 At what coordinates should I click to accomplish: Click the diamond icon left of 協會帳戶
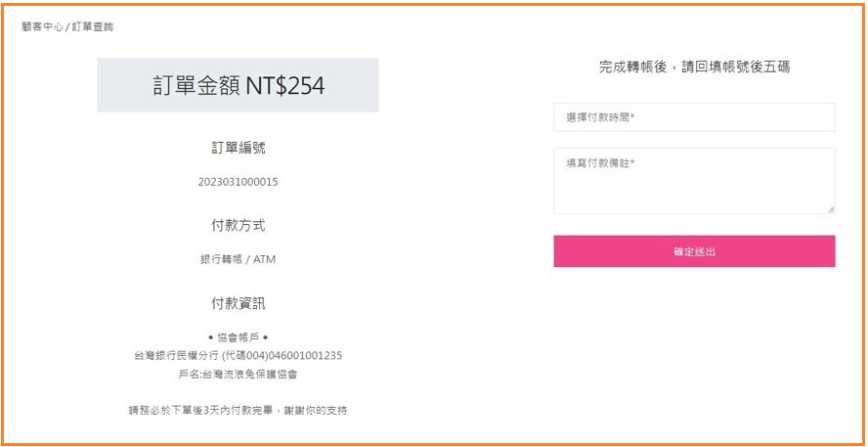coord(210,337)
